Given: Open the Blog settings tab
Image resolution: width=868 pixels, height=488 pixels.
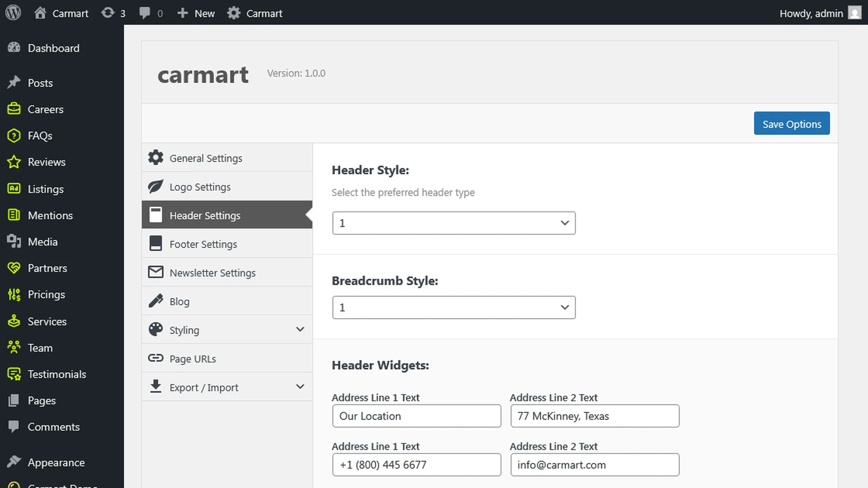Looking at the screenshot, I should coord(227,301).
